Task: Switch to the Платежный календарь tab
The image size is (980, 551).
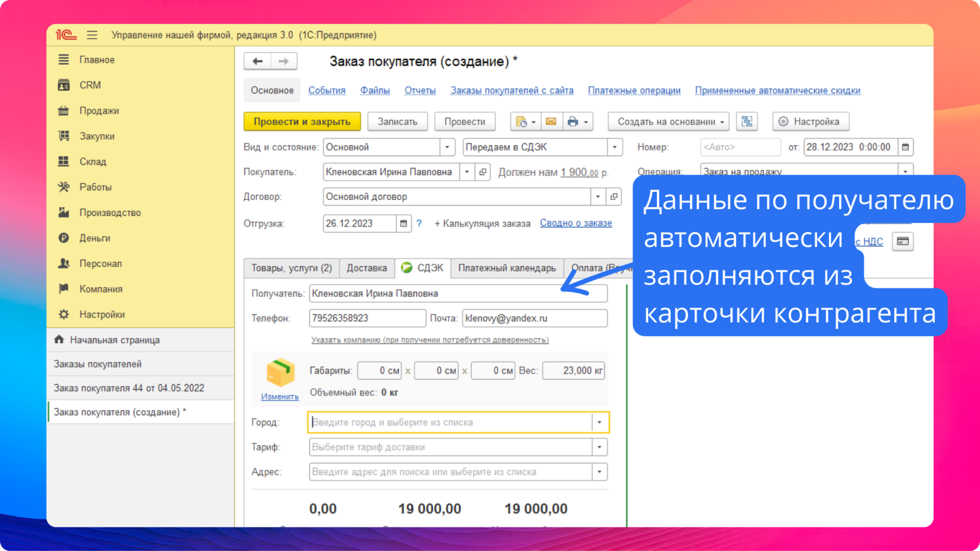Action: click(x=507, y=268)
